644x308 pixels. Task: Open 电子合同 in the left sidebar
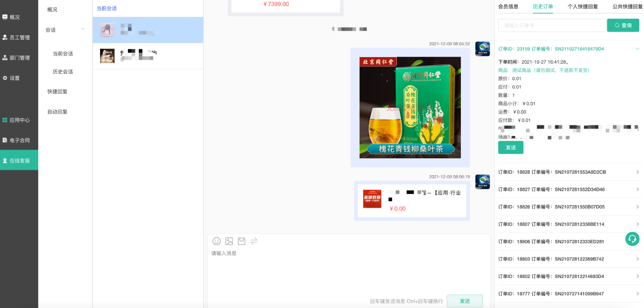pos(19,140)
